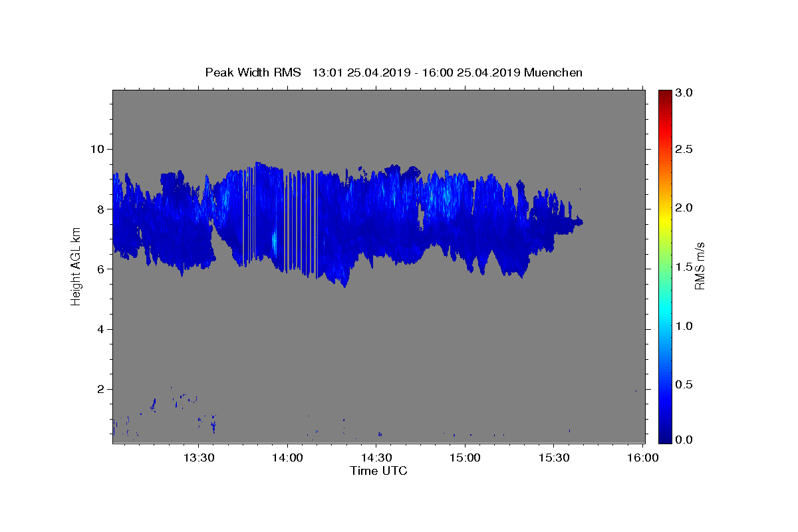Viewport: 798px width, 532px height.
Task: Click the 0.0 colorbar value label
Action: pos(684,440)
